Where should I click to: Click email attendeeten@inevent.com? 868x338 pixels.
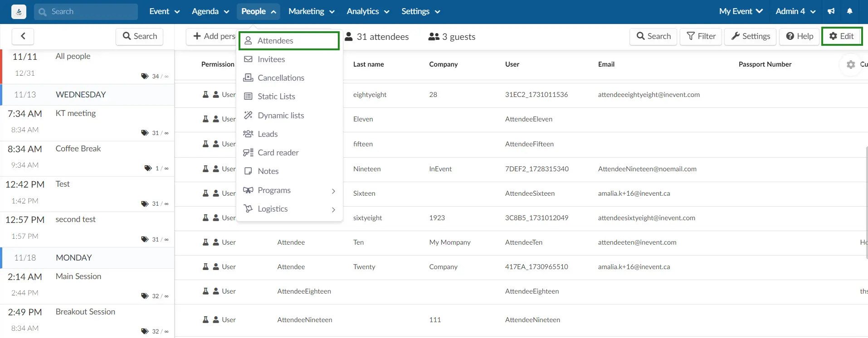(x=637, y=242)
